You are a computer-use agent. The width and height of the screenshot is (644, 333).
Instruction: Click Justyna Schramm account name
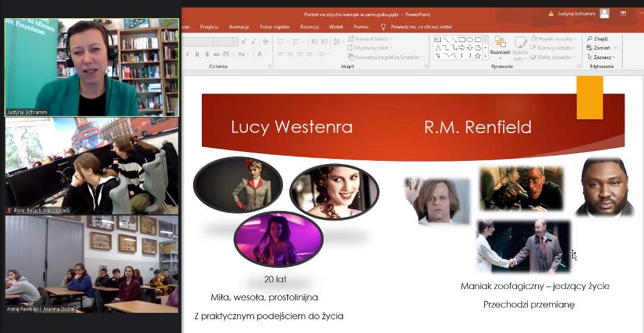pyautogui.click(x=575, y=13)
